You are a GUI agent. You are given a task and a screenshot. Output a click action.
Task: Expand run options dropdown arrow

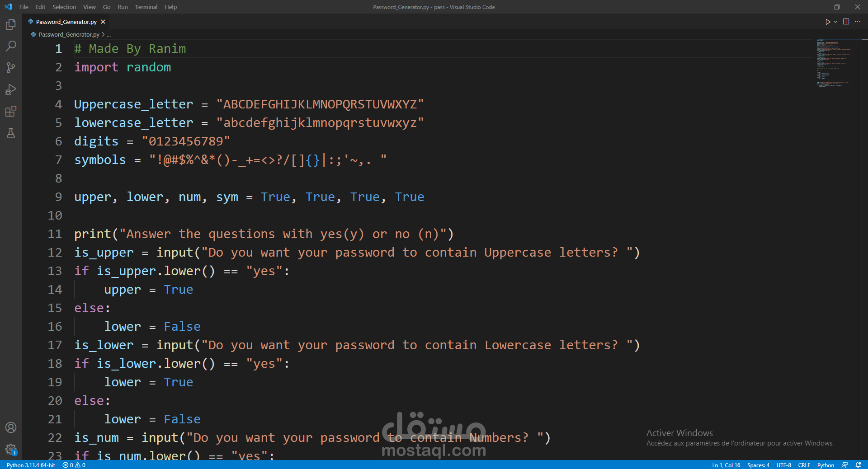tap(835, 22)
